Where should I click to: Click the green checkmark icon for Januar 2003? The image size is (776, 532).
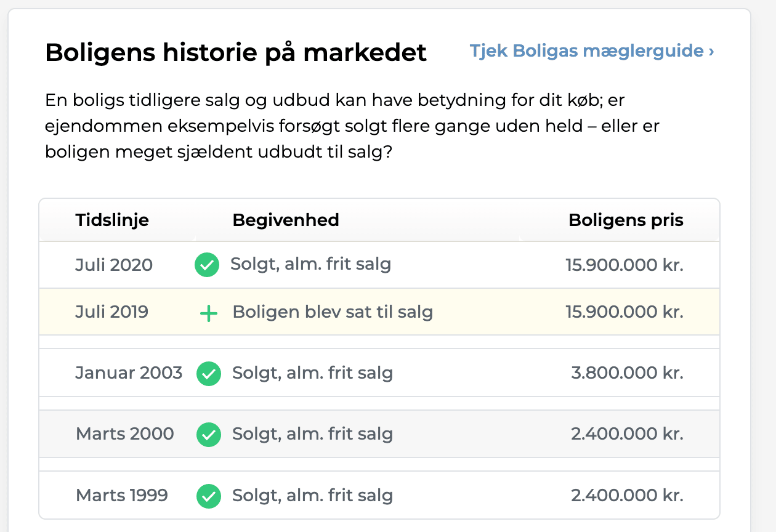tap(209, 374)
